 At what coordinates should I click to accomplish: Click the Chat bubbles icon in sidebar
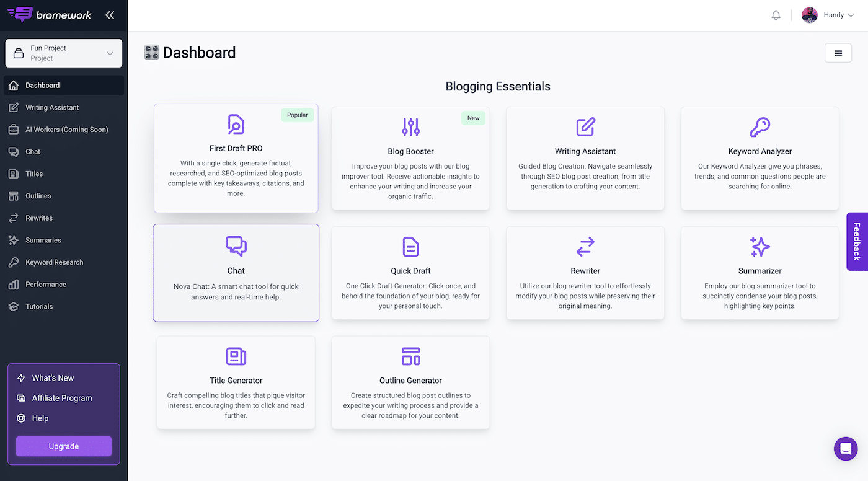pos(14,152)
